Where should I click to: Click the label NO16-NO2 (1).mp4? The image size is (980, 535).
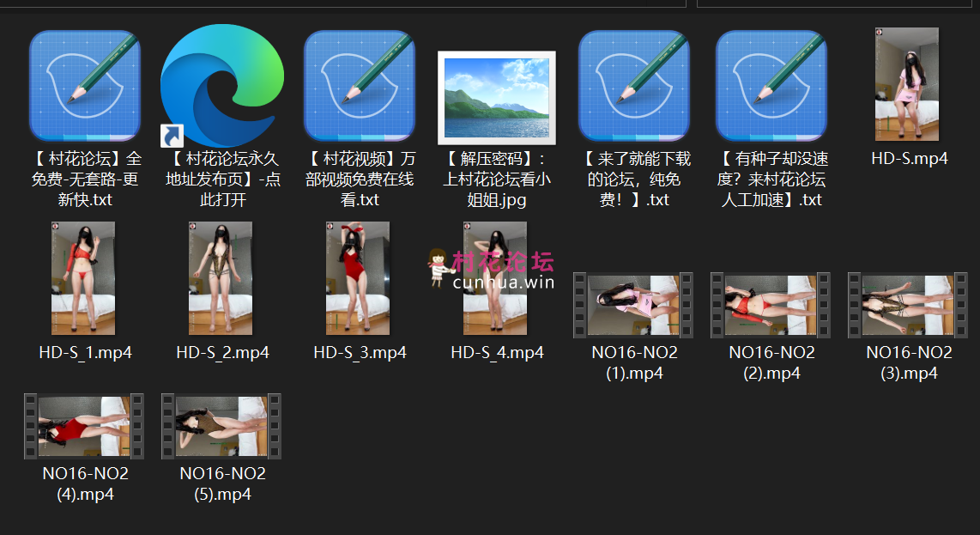tap(634, 362)
